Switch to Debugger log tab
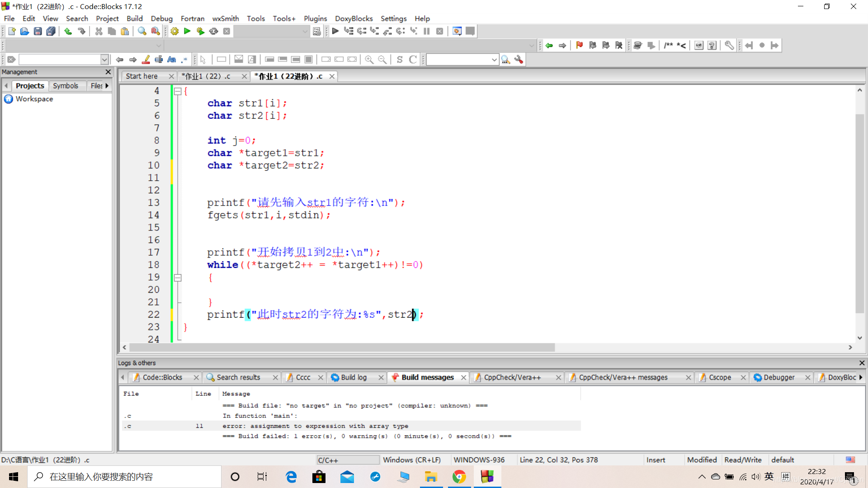The height and width of the screenshot is (488, 868). pos(778,377)
